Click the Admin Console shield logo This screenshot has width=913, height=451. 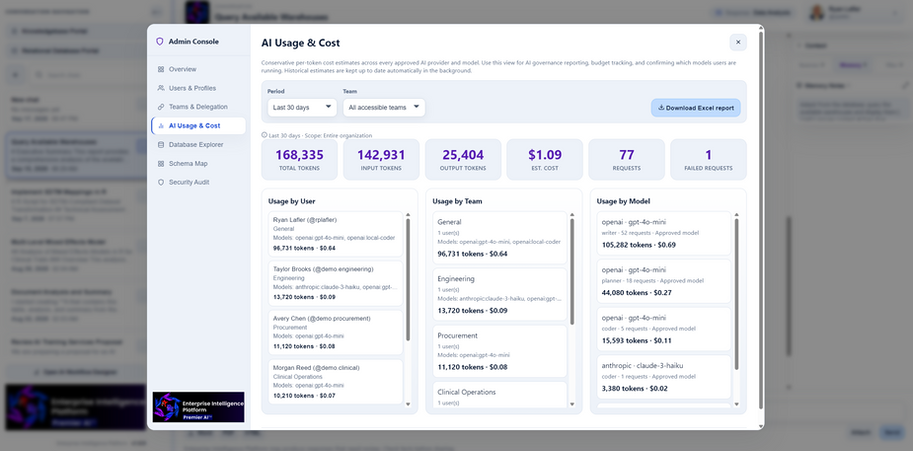click(160, 42)
